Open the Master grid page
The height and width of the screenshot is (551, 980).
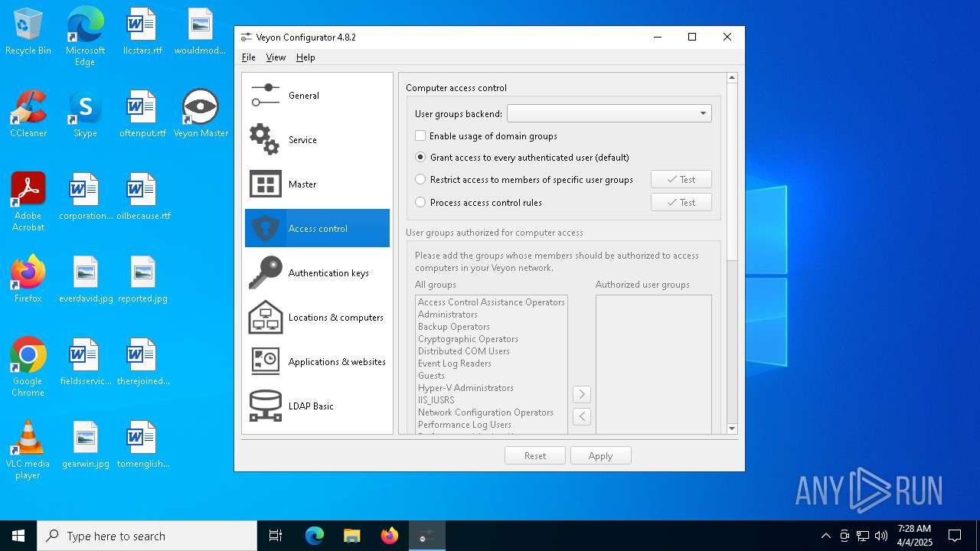pyautogui.click(x=317, y=184)
